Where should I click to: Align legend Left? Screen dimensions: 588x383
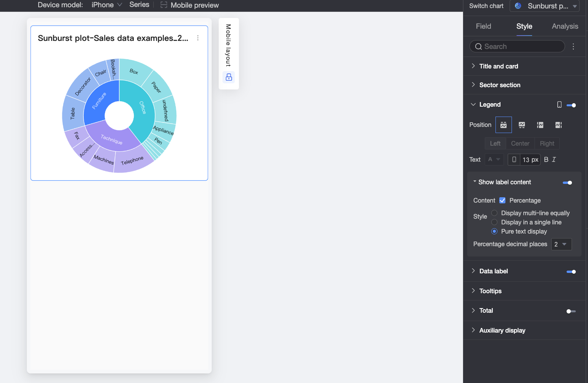(x=495, y=143)
